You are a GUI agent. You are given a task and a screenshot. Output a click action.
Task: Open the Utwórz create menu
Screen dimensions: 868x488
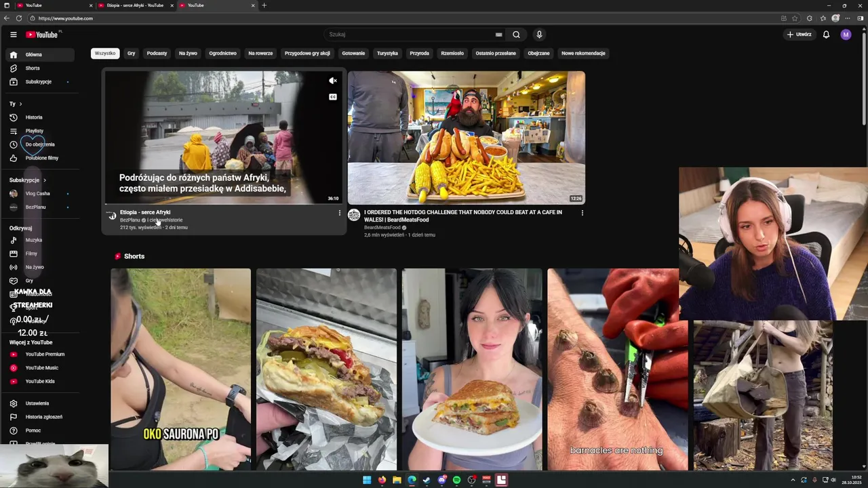point(799,35)
